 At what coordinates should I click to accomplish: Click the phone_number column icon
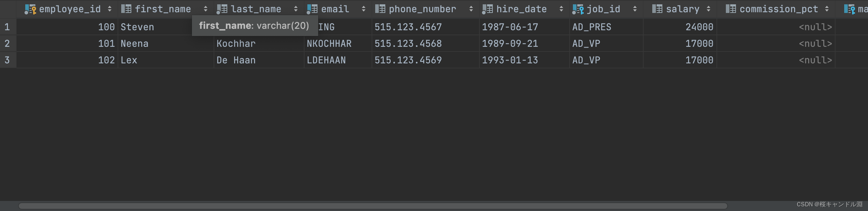pos(380,9)
